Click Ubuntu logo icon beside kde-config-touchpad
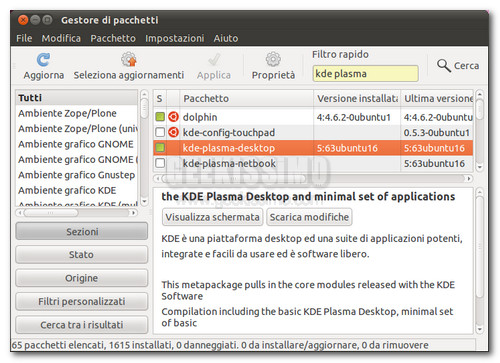500x363 pixels. 173,132
